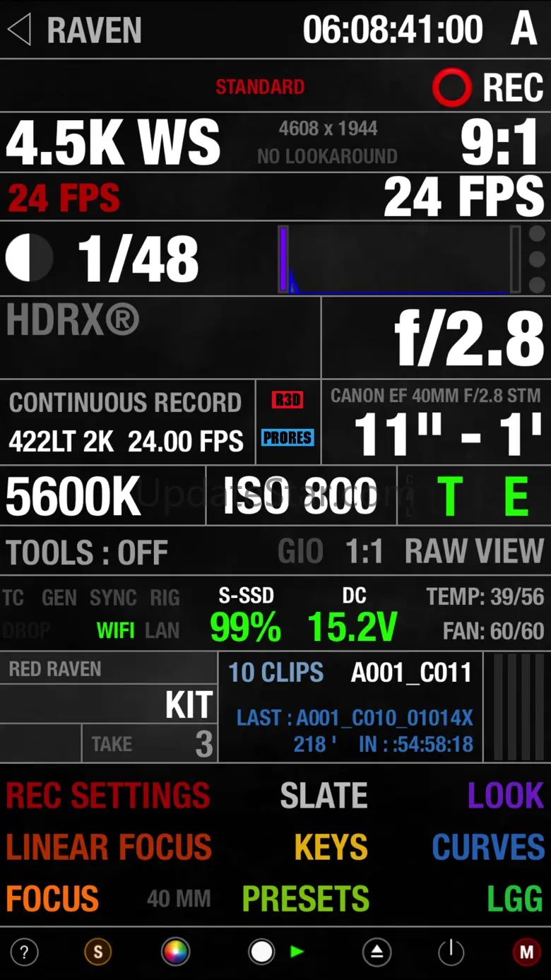Open the orange FOCUS control
Viewport: 551px width, 980px height.
point(52,899)
